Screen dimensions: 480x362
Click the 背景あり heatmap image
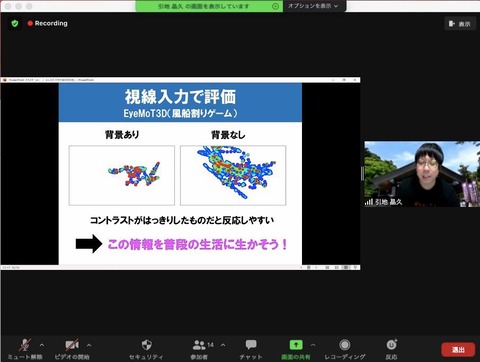pyautogui.click(x=122, y=175)
